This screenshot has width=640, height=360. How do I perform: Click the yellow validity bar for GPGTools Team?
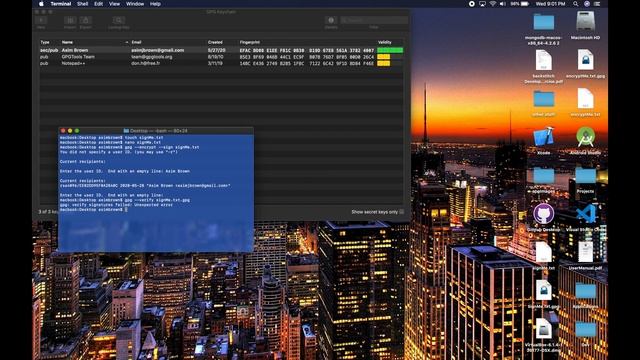click(384, 57)
